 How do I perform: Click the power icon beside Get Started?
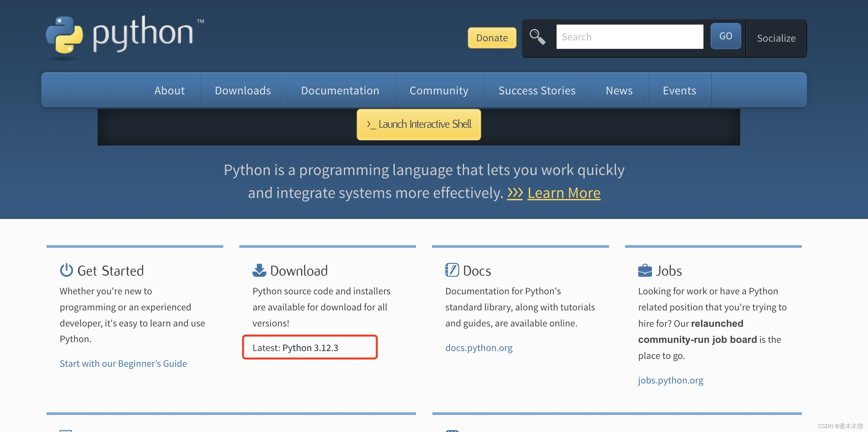click(67, 270)
